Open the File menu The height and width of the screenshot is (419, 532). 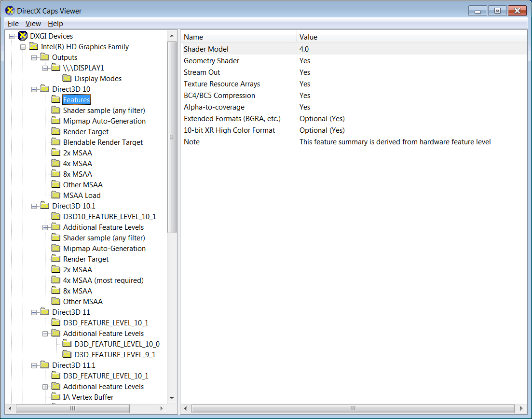pos(13,24)
